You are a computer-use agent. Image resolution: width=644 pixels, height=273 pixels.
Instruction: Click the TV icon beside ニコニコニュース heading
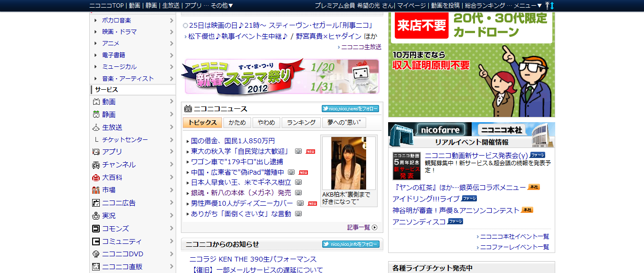pyautogui.click(x=188, y=109)
